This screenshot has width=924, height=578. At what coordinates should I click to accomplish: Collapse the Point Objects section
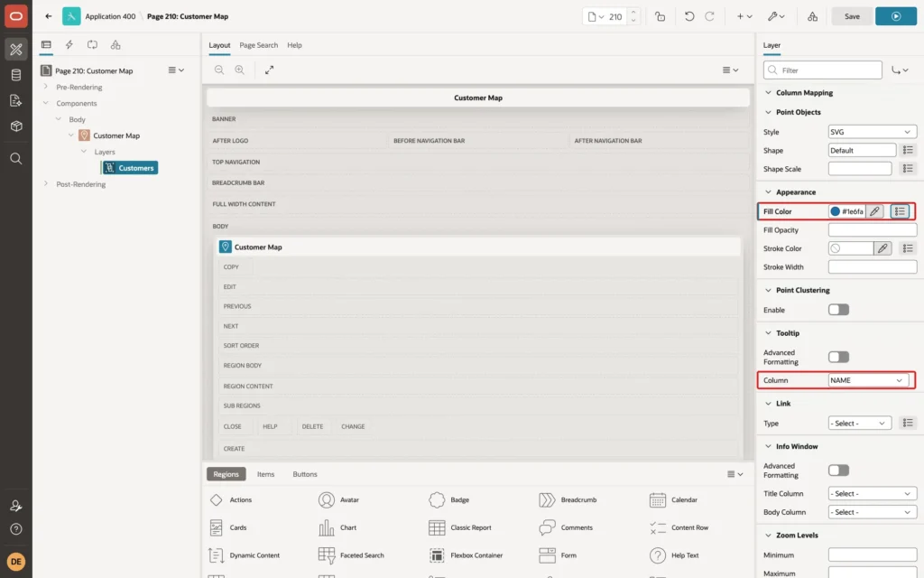[768, 112]
